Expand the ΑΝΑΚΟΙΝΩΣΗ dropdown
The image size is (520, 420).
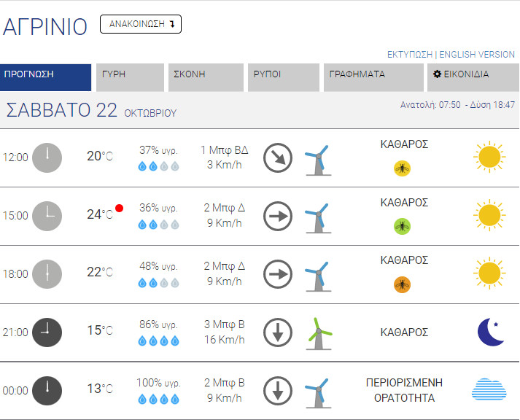(141, 24)
